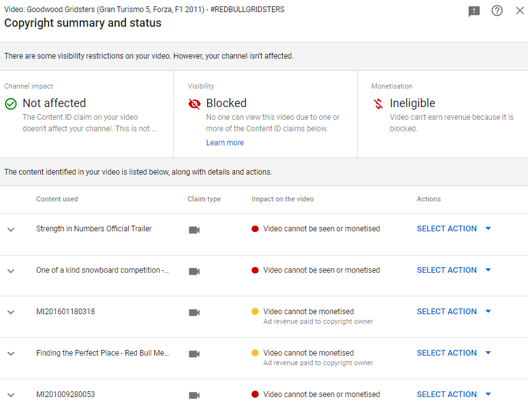
Task: Click the Impact on the video column header
Action: pos(283,199)
